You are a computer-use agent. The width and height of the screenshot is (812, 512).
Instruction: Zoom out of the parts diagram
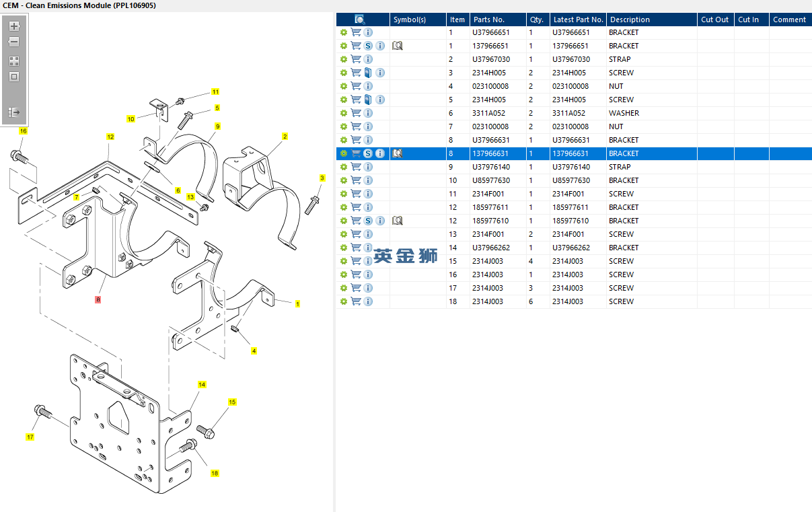click(14, 42)
